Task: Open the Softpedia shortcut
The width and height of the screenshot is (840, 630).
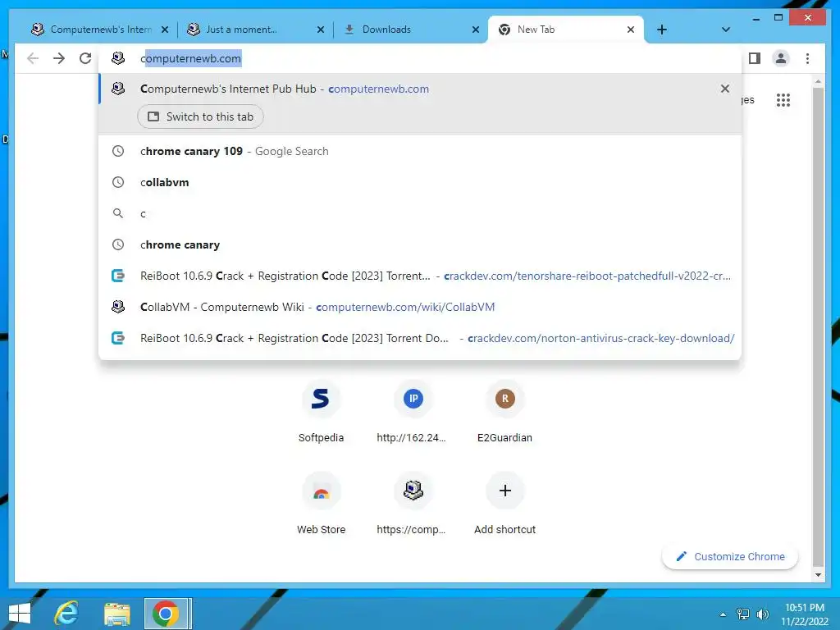Action: point(321,413)
